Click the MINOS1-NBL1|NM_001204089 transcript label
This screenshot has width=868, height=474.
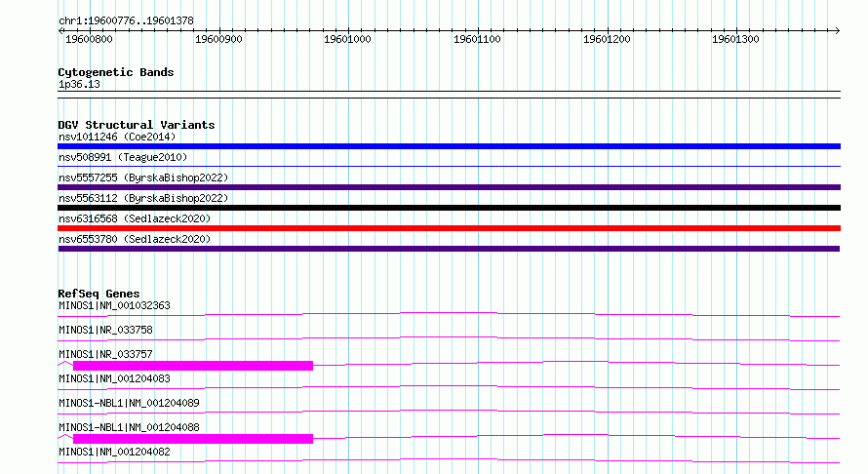[x=129, y=403]
